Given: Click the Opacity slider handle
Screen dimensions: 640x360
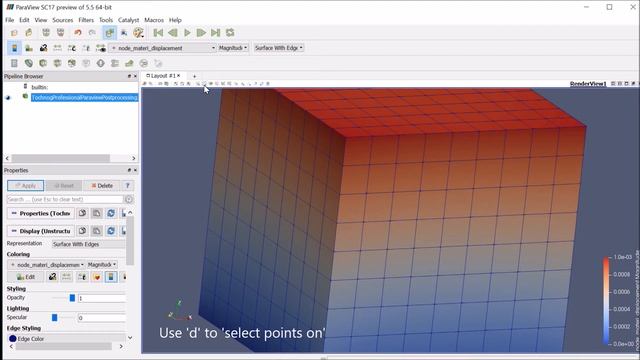Looking at the screenshot, I should coord(72,298).
